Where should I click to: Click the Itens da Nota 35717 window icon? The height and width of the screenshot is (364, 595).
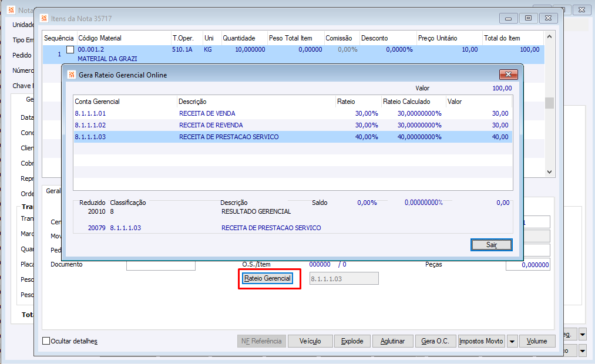(44, 18)
